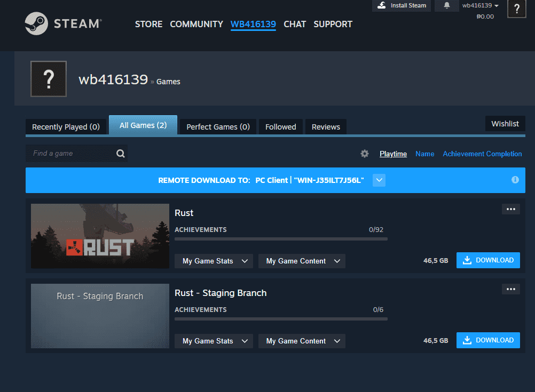Open the ellipsis menu for Rust - Staging Branch

coord(510,289)
